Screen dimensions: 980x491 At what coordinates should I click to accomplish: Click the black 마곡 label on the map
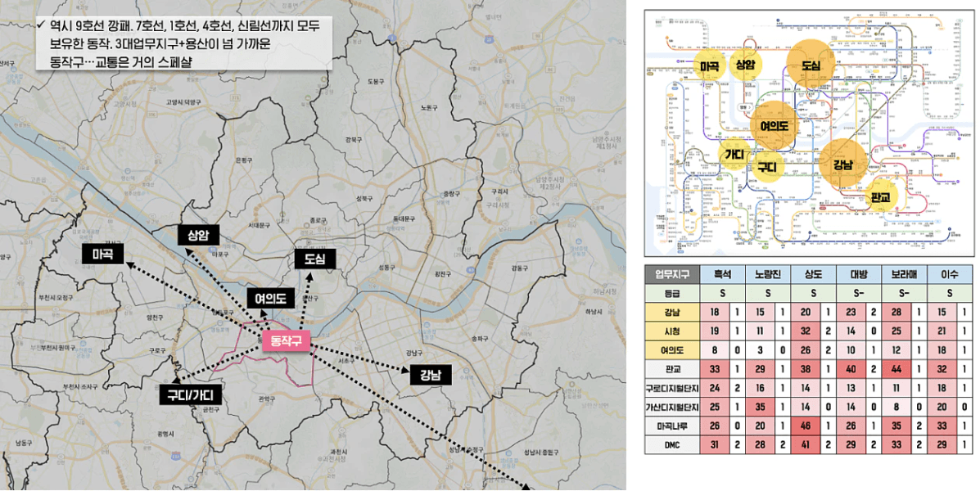tap(104, 254)
